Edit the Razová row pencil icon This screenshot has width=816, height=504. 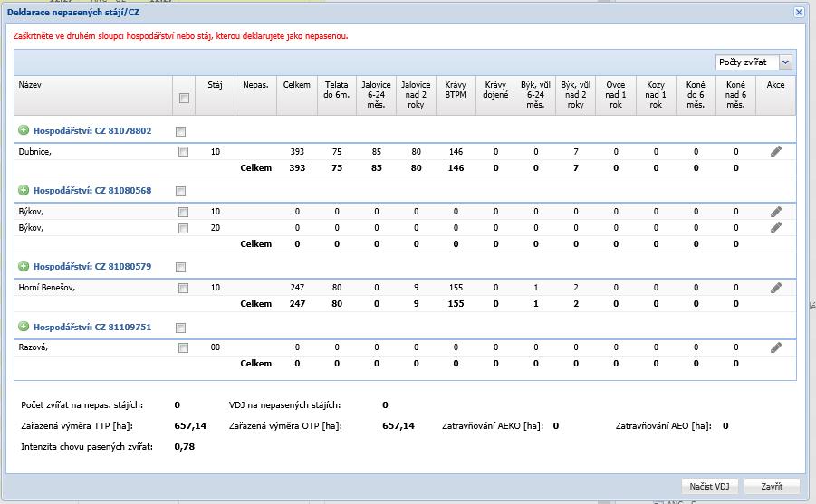776,347
